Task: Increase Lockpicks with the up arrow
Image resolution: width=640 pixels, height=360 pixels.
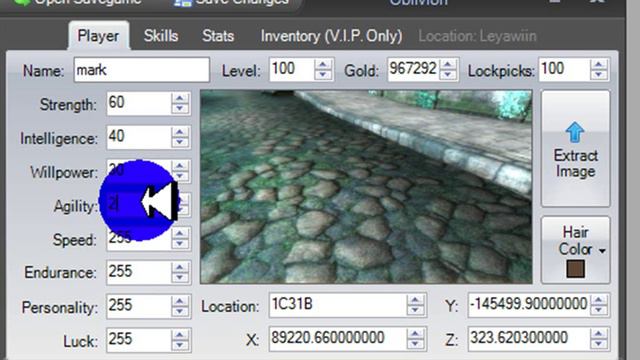Action: coord(599,64)
